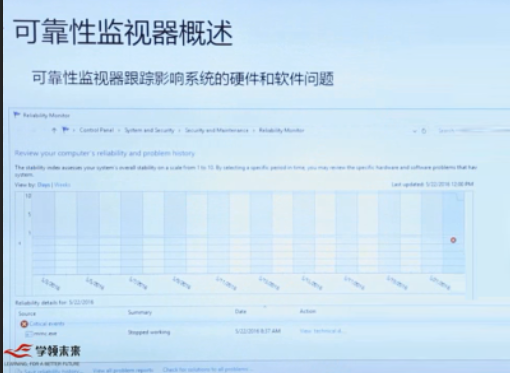This screenshot has width=510, height=373.
Task: Click the red Critical events error icon
Action: 24,324
